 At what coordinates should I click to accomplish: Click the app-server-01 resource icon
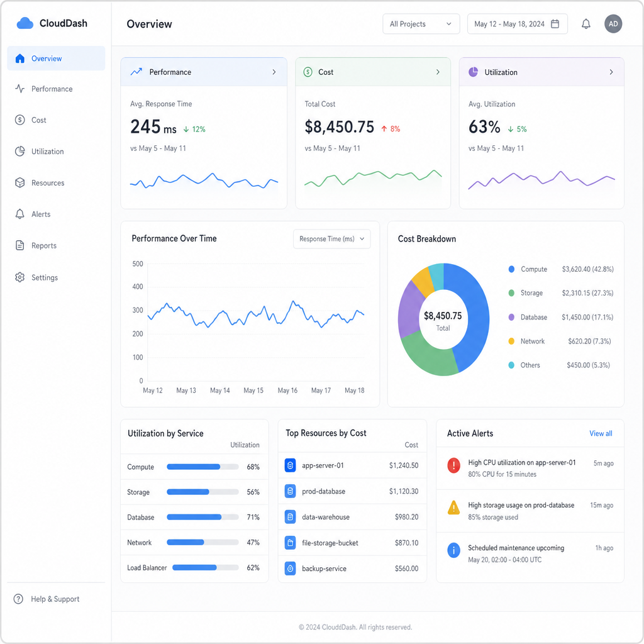291,465
